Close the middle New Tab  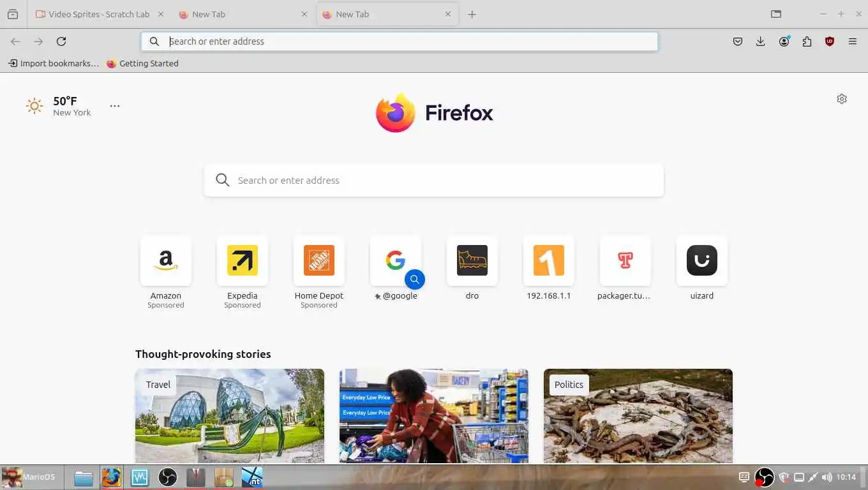click(x=304, y=14)
